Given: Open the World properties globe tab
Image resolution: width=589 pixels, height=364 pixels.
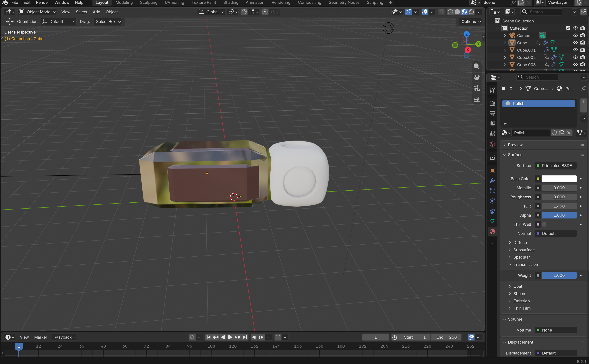Looking at the screenshot, I should point(492,144).
